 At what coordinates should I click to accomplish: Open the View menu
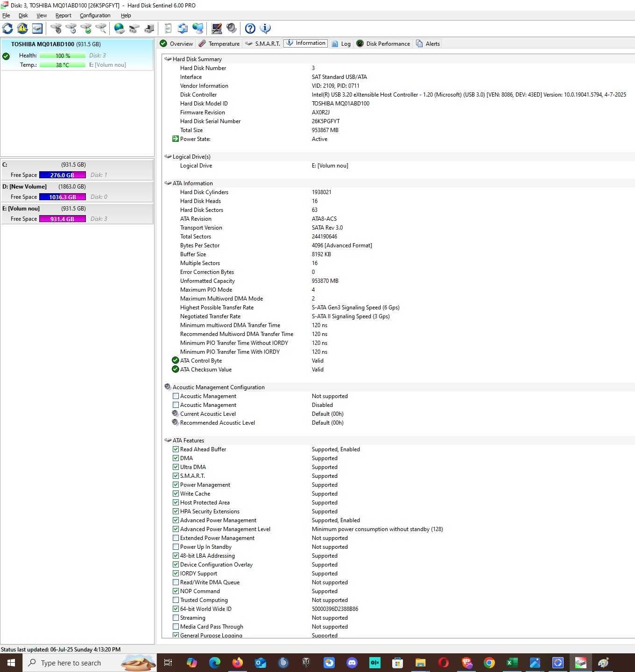(x=42, y=15)
